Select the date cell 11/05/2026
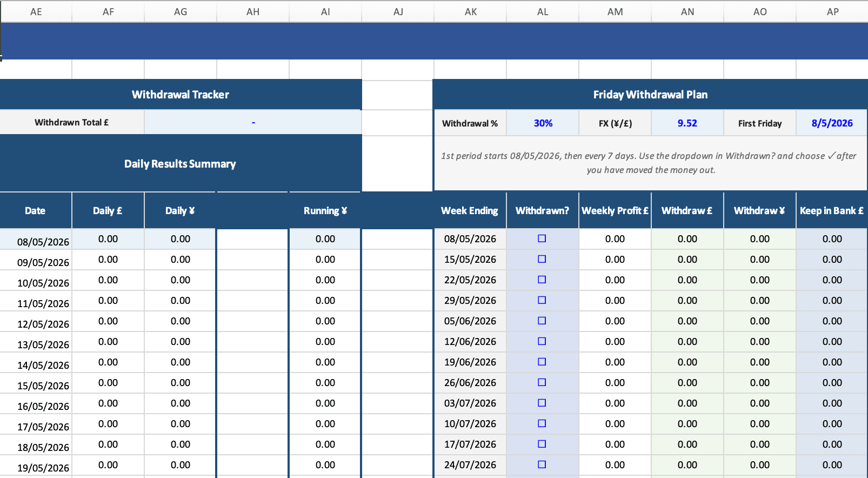Image resolution: width=868 pixels, height=478 pixels. coord(36,301)
